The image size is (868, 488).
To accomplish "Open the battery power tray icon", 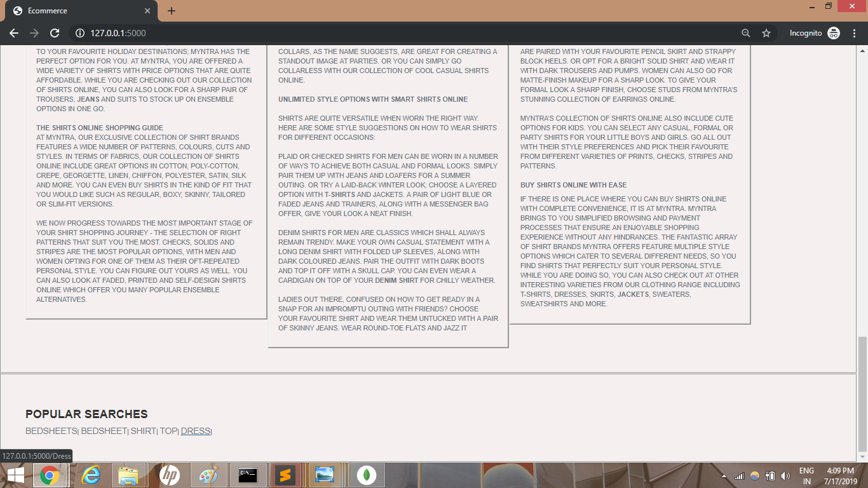I will pos(770,476).
